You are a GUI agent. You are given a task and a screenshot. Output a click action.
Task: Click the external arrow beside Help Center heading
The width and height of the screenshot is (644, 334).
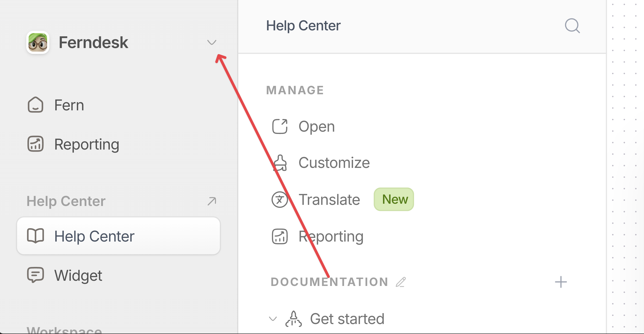click(x=212, y=201)
